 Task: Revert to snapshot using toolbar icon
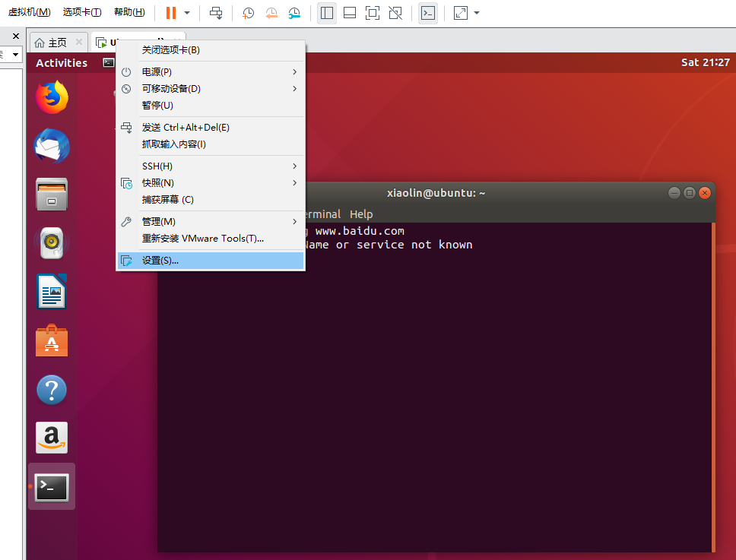(271, 13)
